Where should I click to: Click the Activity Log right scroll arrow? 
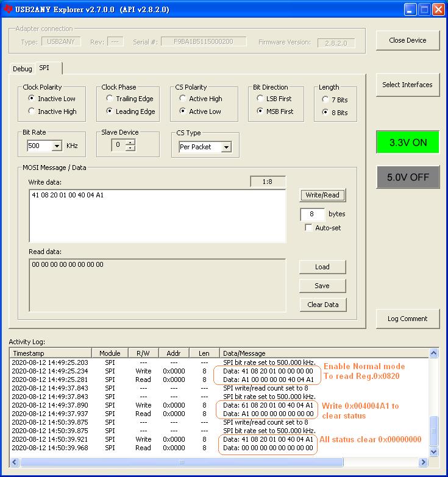tap(423, 462)
